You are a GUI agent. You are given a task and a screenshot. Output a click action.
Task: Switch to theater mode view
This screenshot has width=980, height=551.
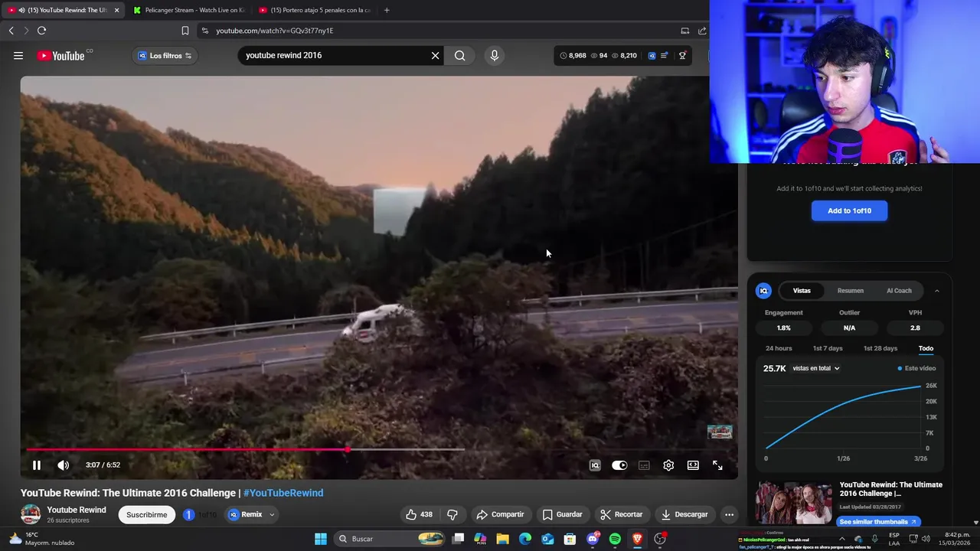pos(693,465)
